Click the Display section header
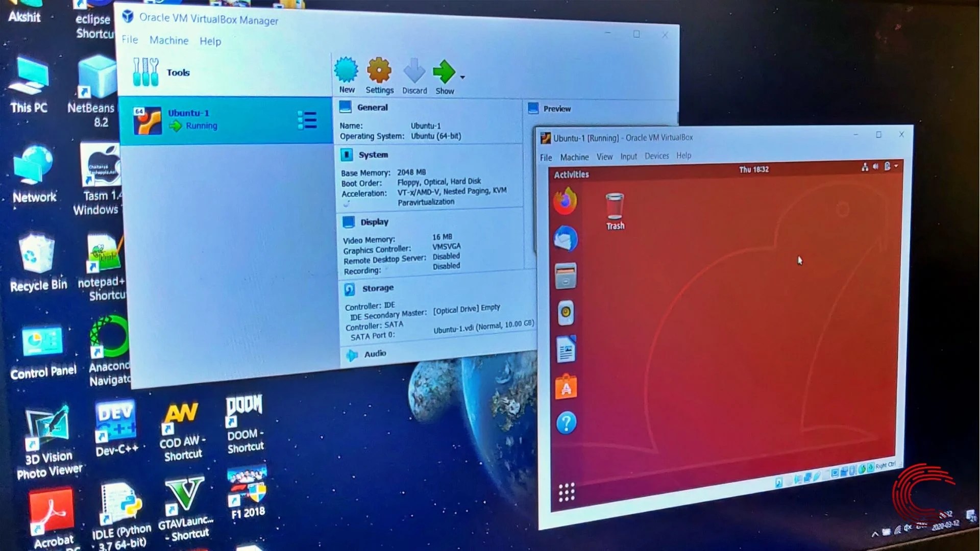This screenshot has width=980, height=551. pyautogui.click(x=374, y=222)
